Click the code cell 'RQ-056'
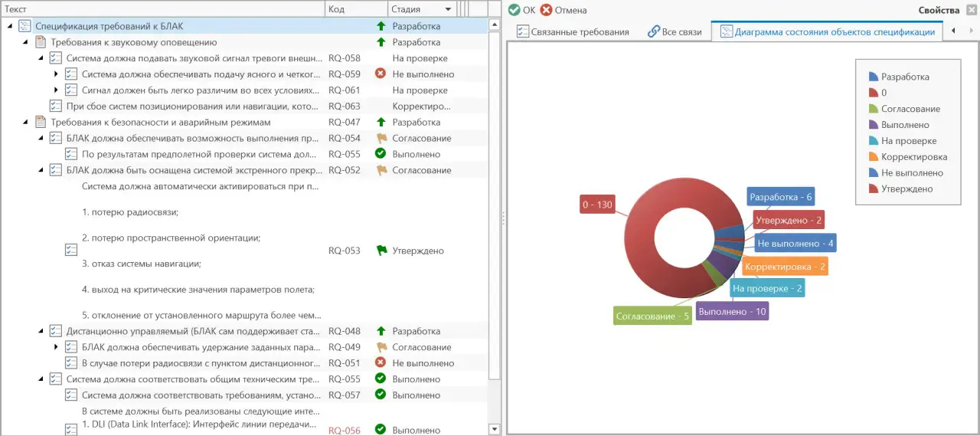The image size is (980, 436). point(345,431)
